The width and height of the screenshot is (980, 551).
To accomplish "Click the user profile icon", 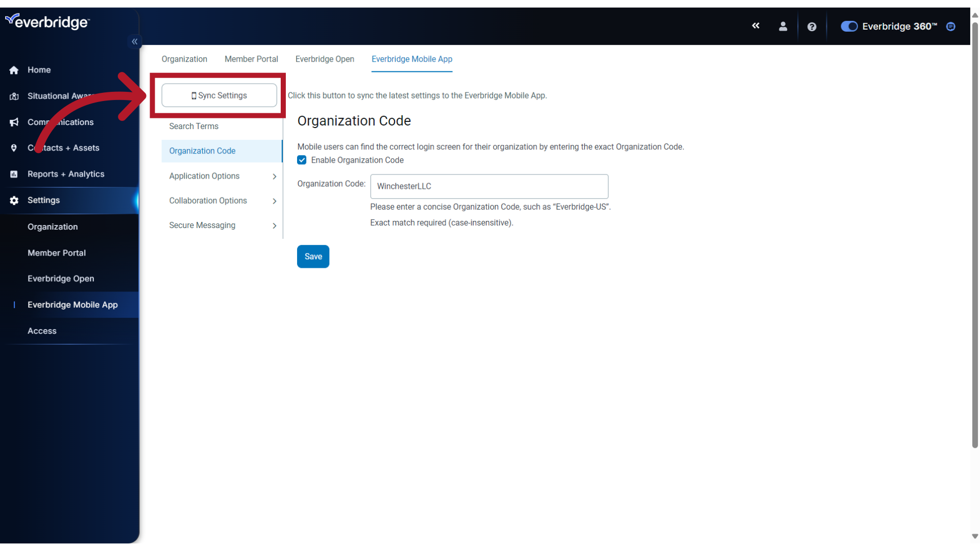I will click(x=783, y=27).
